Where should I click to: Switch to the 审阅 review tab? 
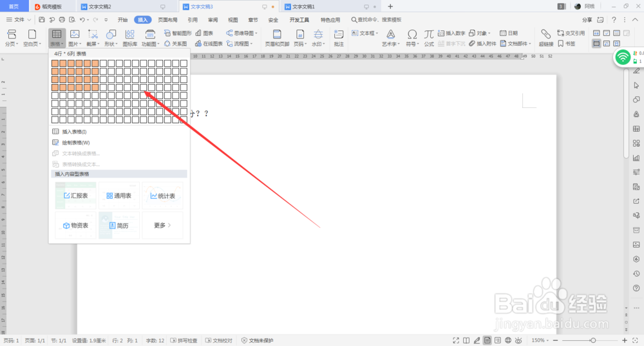pos(213,20)
